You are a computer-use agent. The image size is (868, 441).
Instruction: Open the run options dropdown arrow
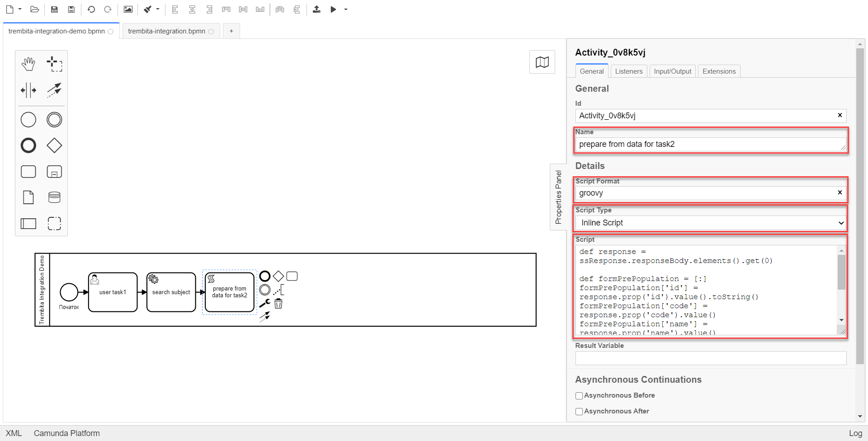point(346,9)
